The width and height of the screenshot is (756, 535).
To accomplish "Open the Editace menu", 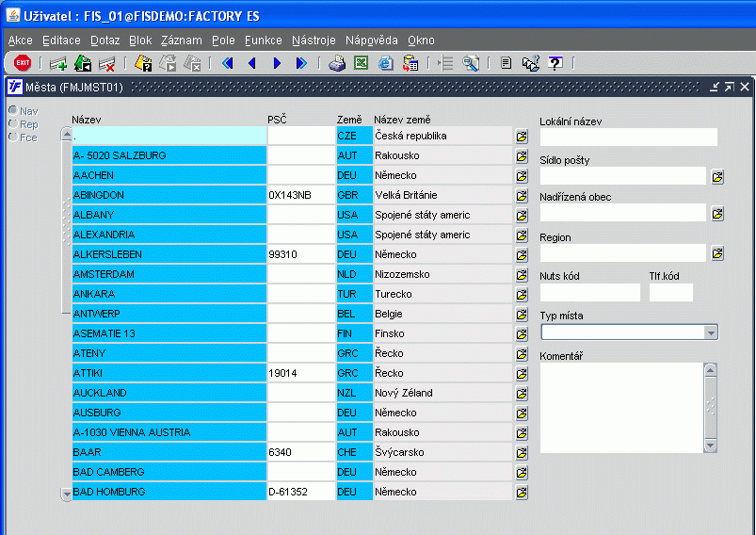I will (x=61, y=41).
